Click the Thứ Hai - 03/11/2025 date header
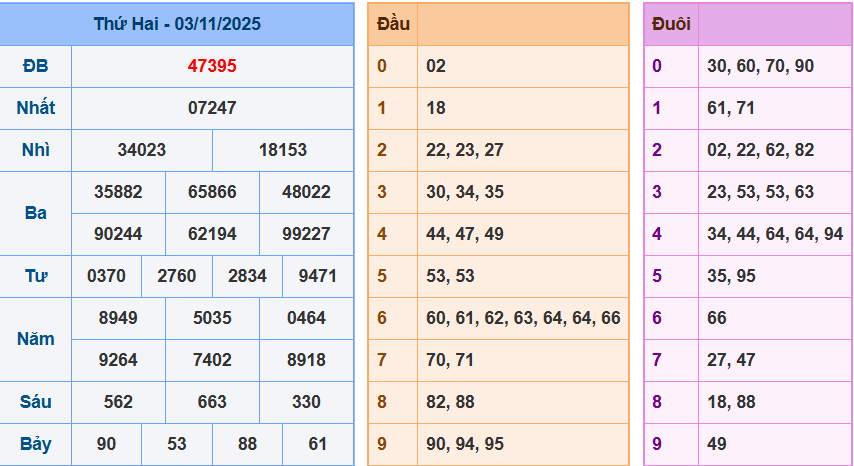The height and width of the screenshot is (466, 854). pos(177,24)
